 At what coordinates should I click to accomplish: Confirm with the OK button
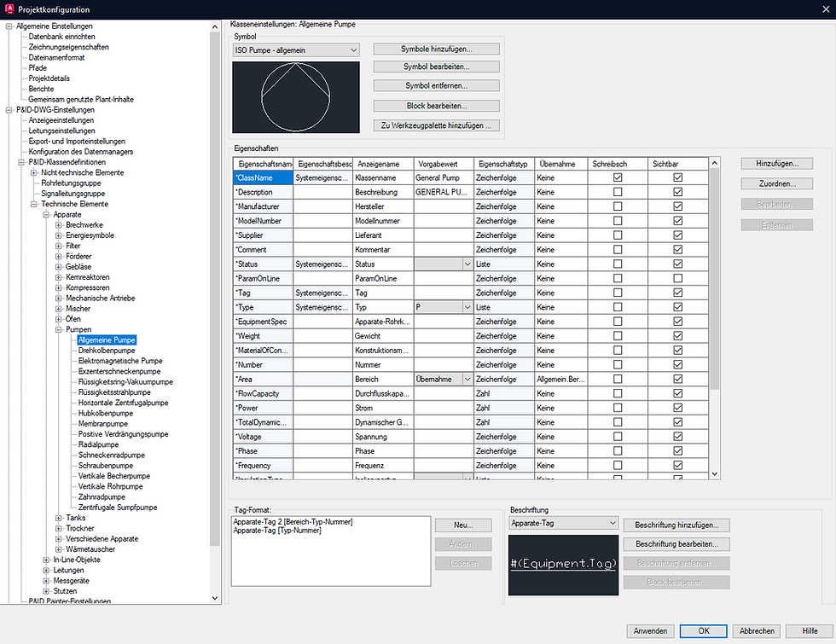tap(703, 631)
